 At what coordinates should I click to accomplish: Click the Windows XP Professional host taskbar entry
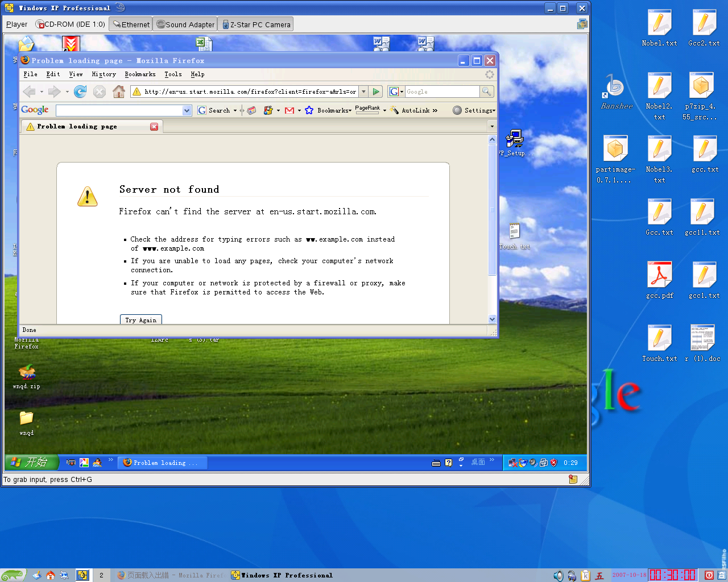click(282, 575)
